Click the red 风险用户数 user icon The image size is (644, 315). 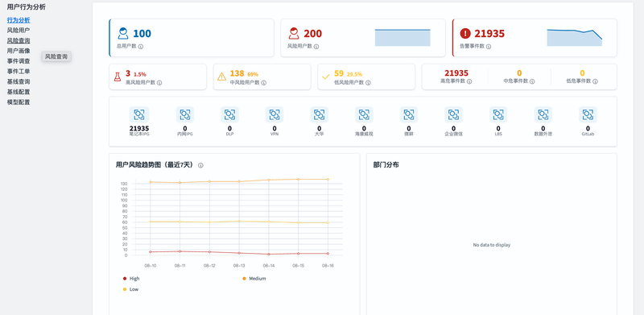click(x=294, y=33)
